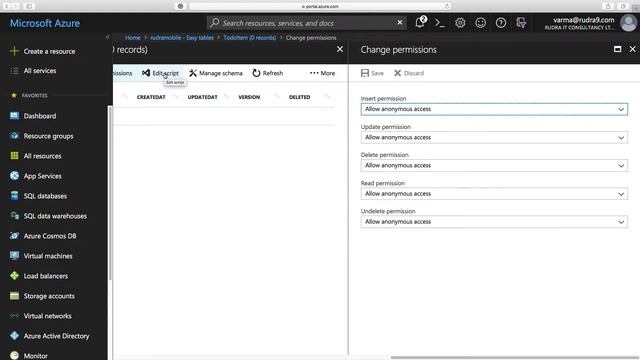Click the All services list icon

point(14,71)
